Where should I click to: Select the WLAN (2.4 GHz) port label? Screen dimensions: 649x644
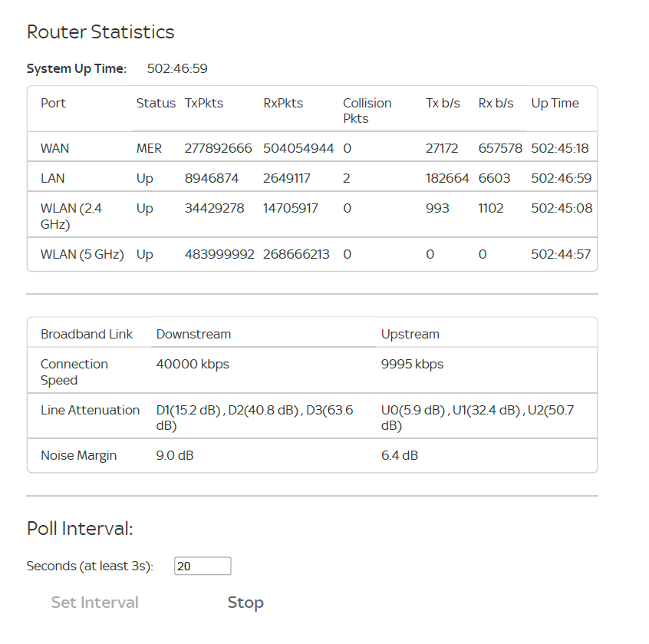click(71, 216)
